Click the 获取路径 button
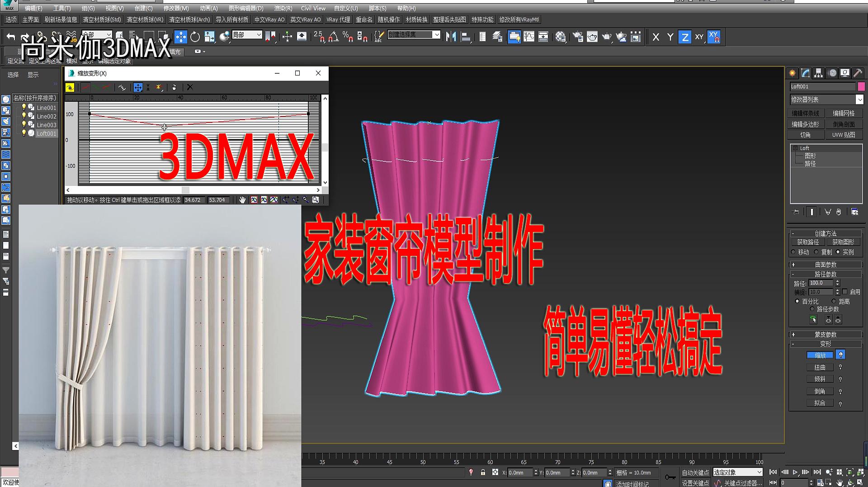Screen dimensions: 868x487 coord(808,242)
